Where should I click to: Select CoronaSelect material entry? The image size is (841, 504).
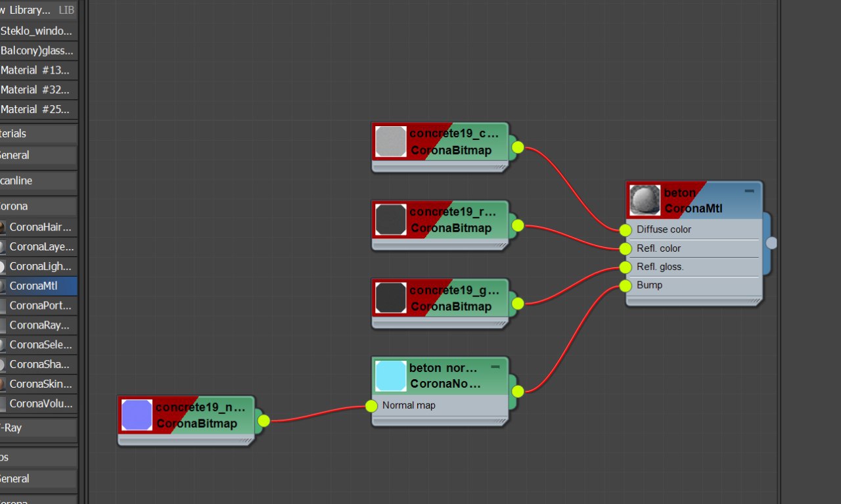coord(38,344)
